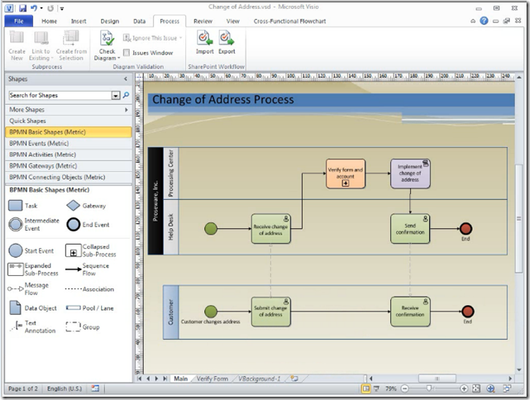Click the SharePoint Workflow Export icon
Image resolution: width=530 pixels, height=400 pixels.
226,38
